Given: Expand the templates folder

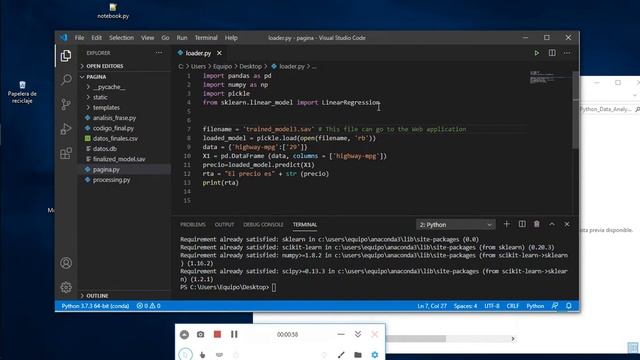Looking at the screenshot, I should click(x=106, y=107).
